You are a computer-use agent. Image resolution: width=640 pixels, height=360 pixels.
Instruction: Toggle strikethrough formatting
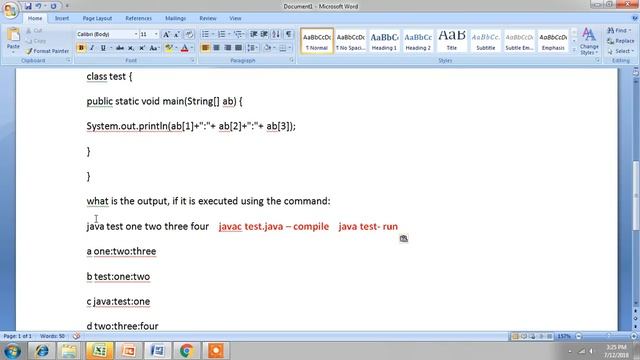point(120,48)
